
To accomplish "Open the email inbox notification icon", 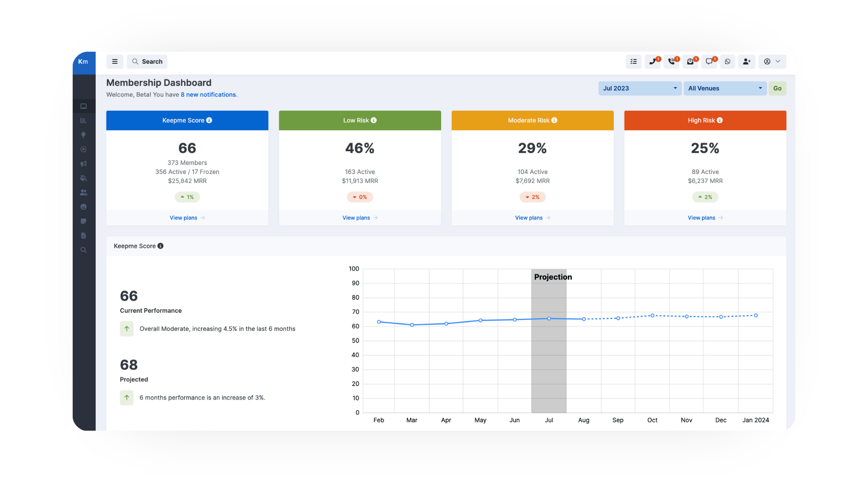I will (x=690, y=62).
